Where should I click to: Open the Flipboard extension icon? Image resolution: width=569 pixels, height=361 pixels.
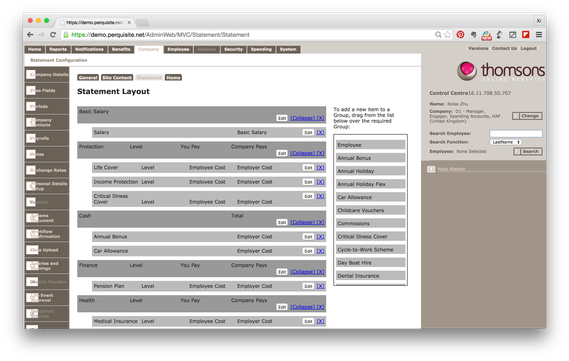tap(525, 35)
